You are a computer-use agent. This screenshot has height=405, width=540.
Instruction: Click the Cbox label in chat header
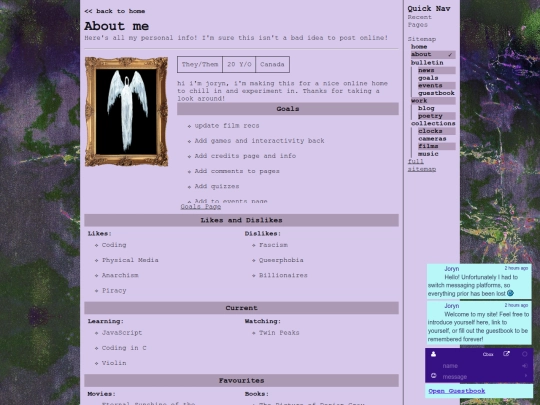point(488,354)
